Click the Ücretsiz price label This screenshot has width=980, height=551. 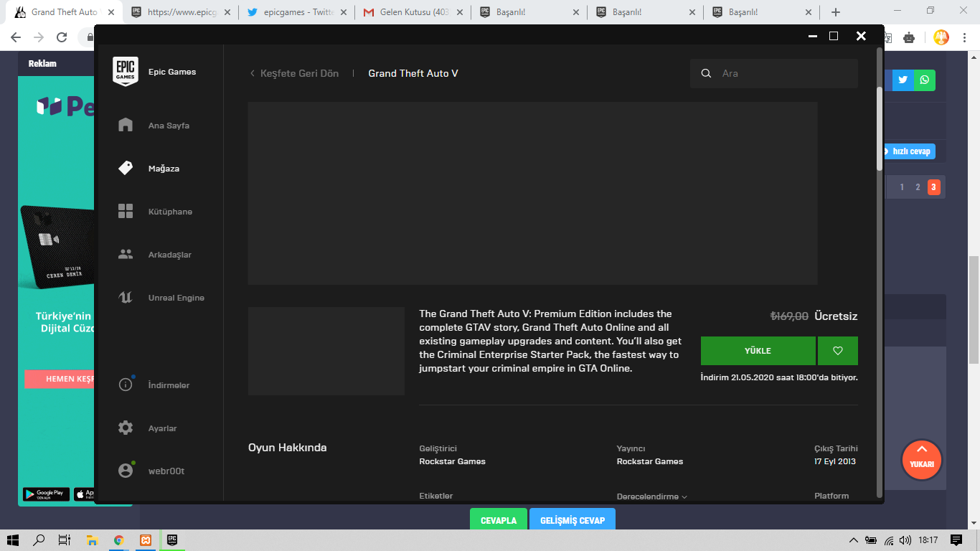point(836,316)
